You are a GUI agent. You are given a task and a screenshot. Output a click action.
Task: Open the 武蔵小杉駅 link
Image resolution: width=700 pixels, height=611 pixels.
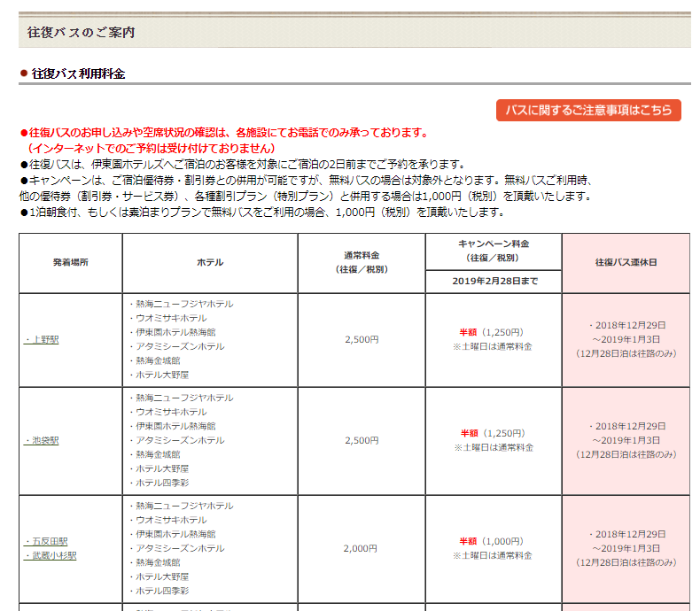[x=51, y=555]
